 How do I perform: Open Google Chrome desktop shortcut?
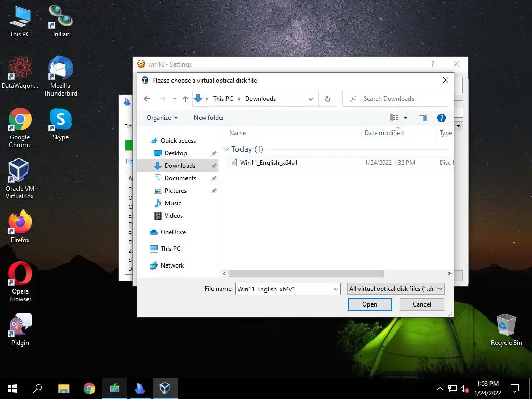(x=20, y=128)
